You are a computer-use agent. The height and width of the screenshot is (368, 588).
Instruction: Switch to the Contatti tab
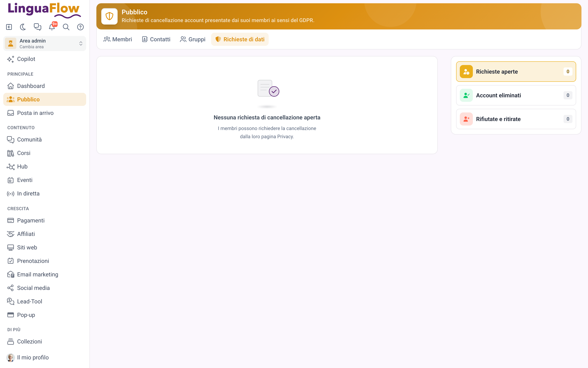[156, 39]
